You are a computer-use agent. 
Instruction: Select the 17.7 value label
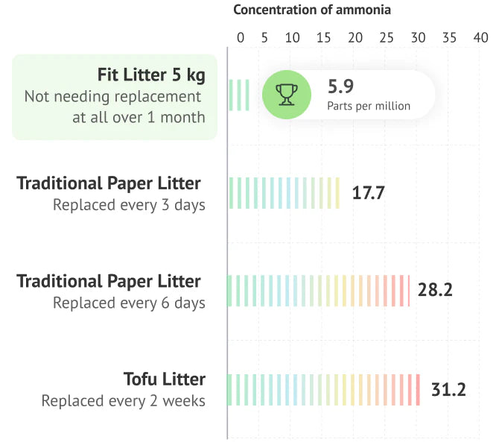(368, 193)
